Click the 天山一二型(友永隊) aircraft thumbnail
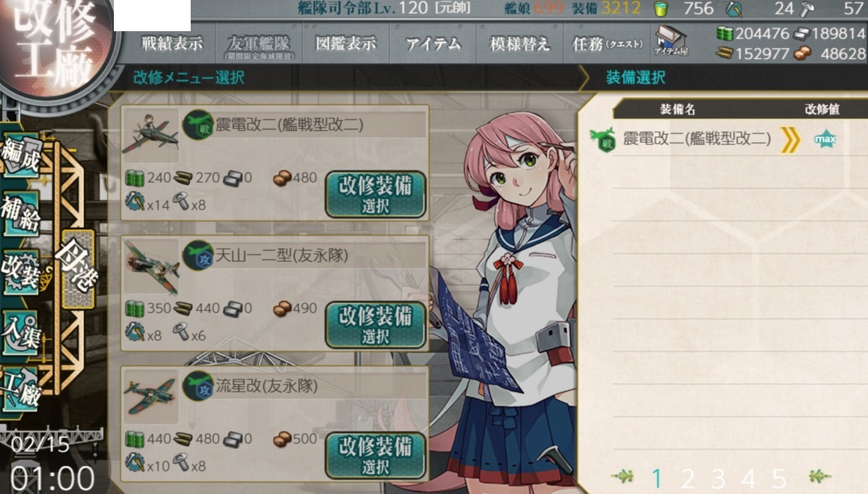This screenshot has height=494, width=868. point(152,266)
